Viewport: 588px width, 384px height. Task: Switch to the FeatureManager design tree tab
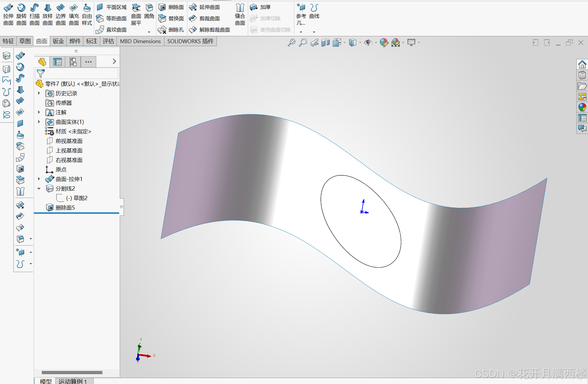42,62
